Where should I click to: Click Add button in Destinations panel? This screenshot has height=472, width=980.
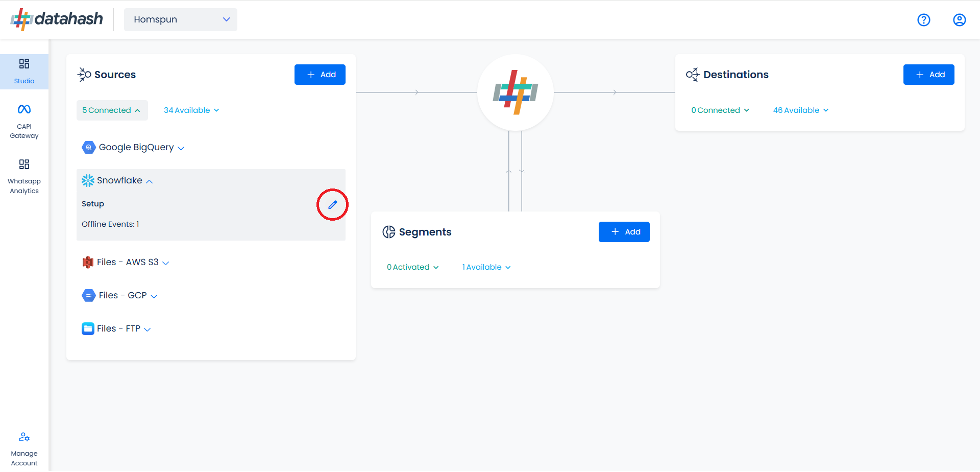click(928, 75)
